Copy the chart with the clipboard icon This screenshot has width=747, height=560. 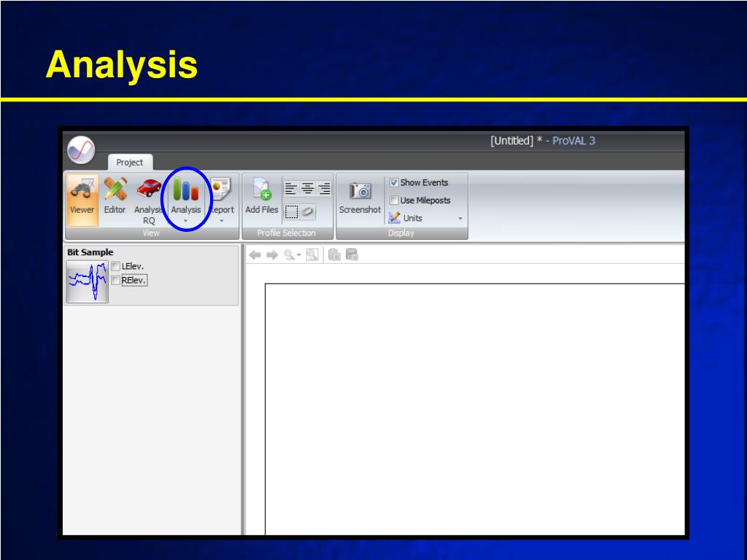click(334, 255)
